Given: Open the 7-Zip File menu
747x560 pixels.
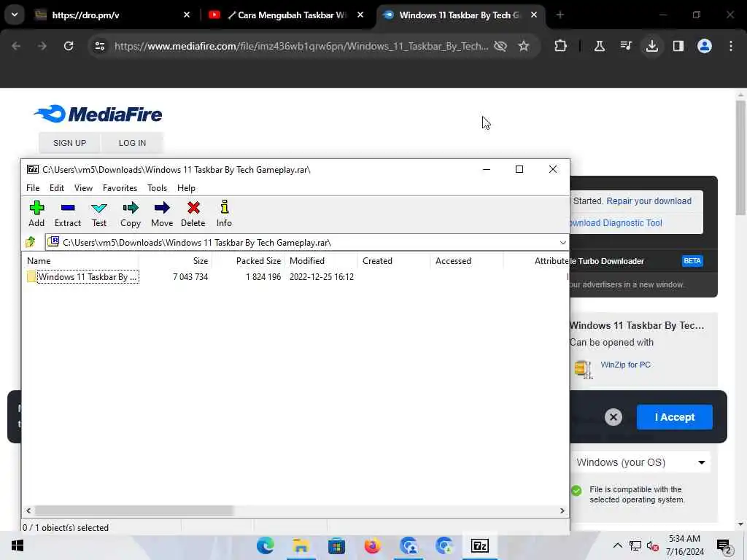Looking at the screenshot, I should coord(33,188).
